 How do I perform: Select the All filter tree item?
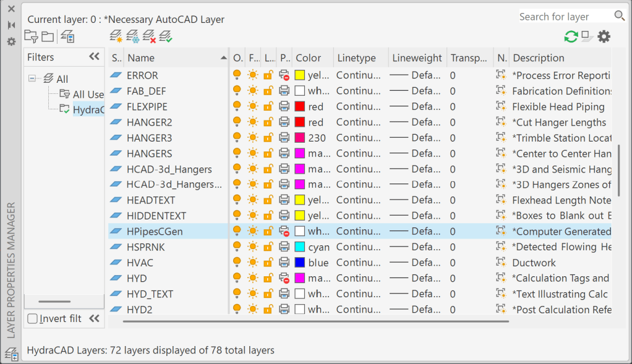[x=62, y=79]
